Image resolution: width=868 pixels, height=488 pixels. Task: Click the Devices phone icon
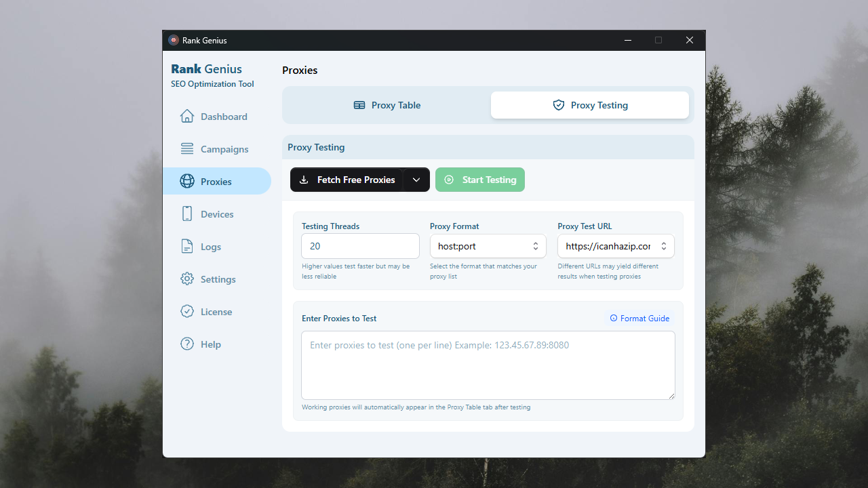click(187, 214)
